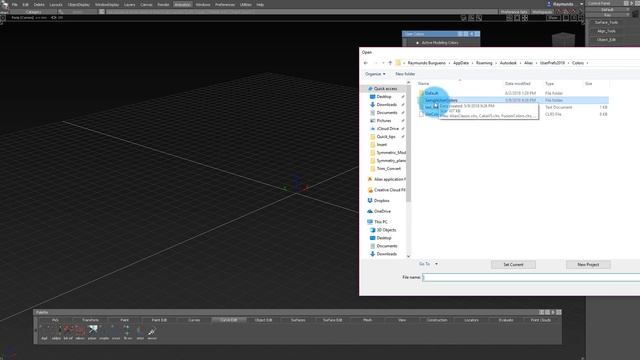The height and width of the screenshot is (360, 640).
Task: Open the Show dropdown in viewport header
Action: [x=553, y=18]
